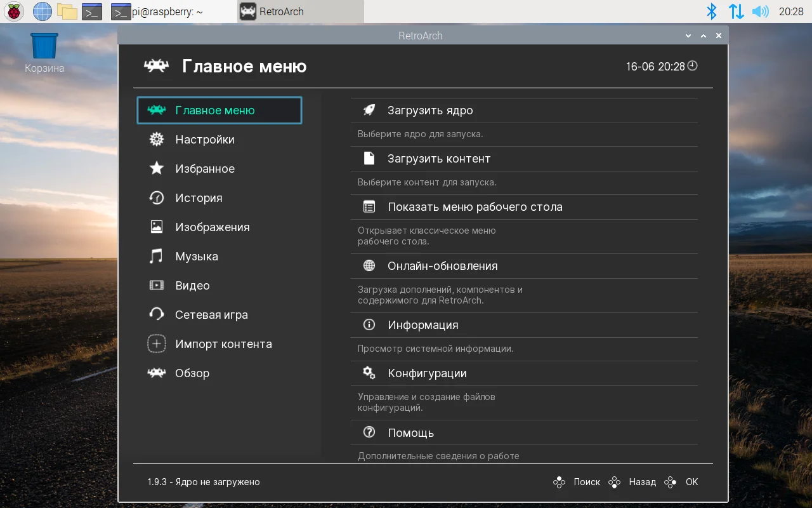The width and height of the screenshot is (812, 508).
Task: Click the rocket icon for Загрузить ядро
Action: [x=369, y=110]
